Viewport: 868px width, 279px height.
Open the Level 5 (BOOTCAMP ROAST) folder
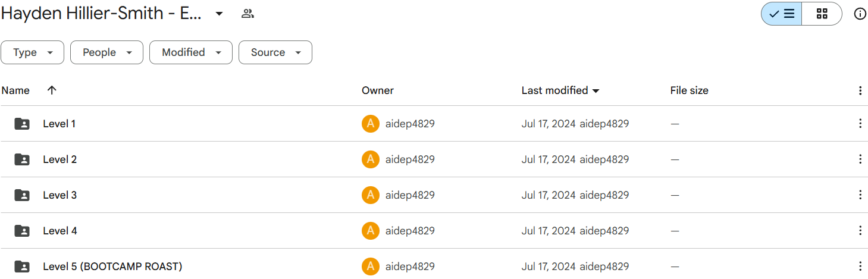tap(112, 267)
